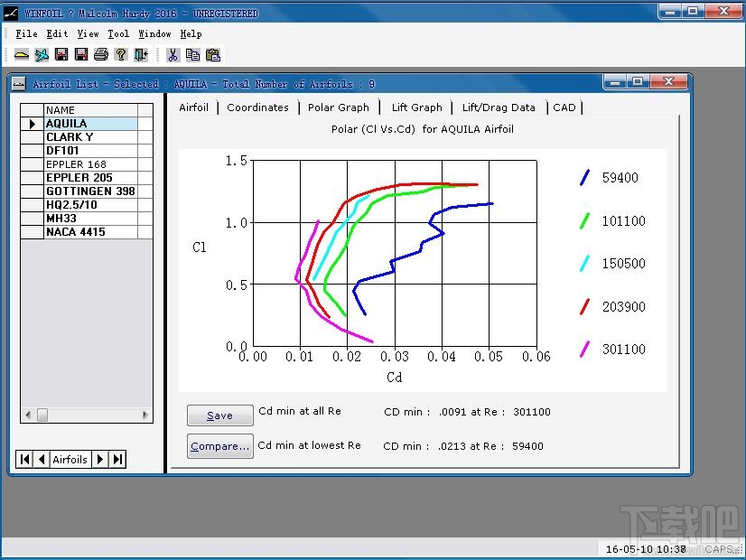Select the Polar Graph tab
This screenshot has height=560, width=746.
[339, 107]
